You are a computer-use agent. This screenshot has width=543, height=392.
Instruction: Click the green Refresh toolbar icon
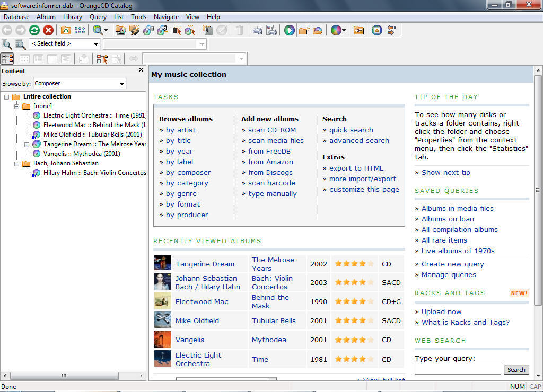(x=34, y=30)
